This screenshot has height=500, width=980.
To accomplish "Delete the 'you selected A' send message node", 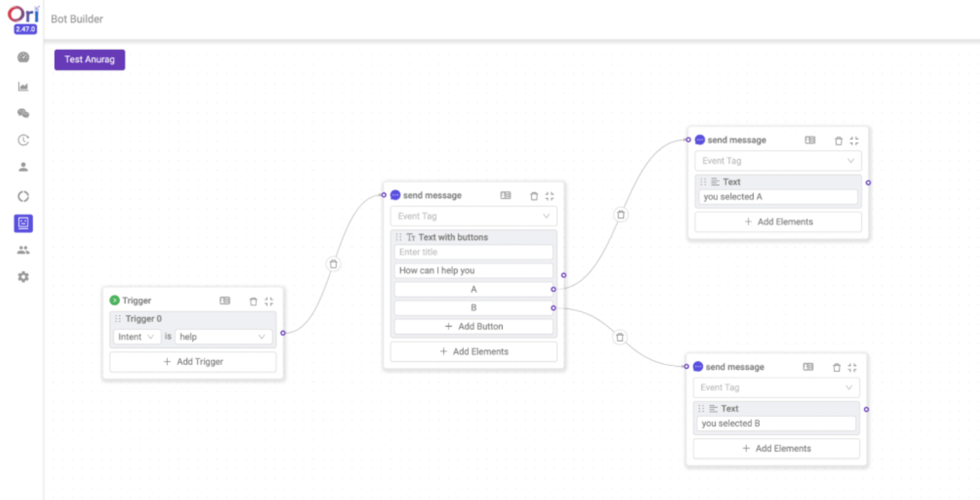I will (838, 141).
